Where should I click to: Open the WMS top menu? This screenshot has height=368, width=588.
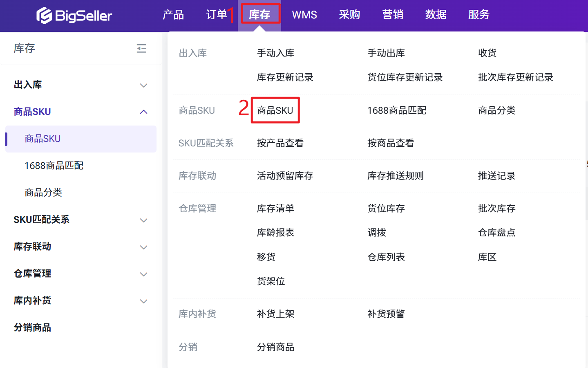coord(304,15)
